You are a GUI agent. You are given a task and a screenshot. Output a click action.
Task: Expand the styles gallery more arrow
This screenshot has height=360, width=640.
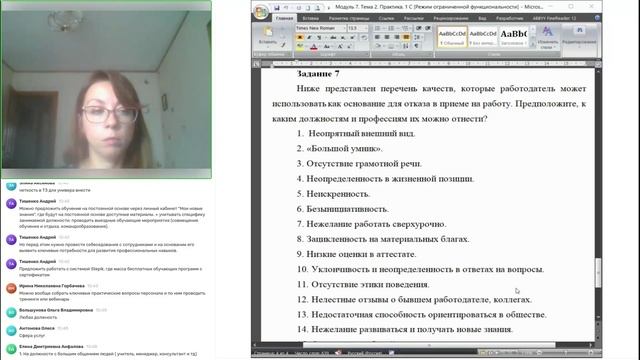tap(533, 45)
